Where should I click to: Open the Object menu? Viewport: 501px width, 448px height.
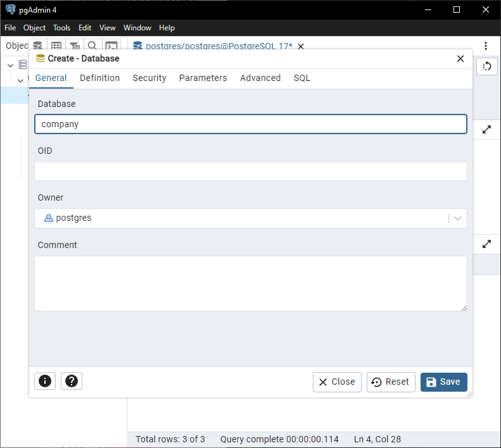click(x=34, y=28)
